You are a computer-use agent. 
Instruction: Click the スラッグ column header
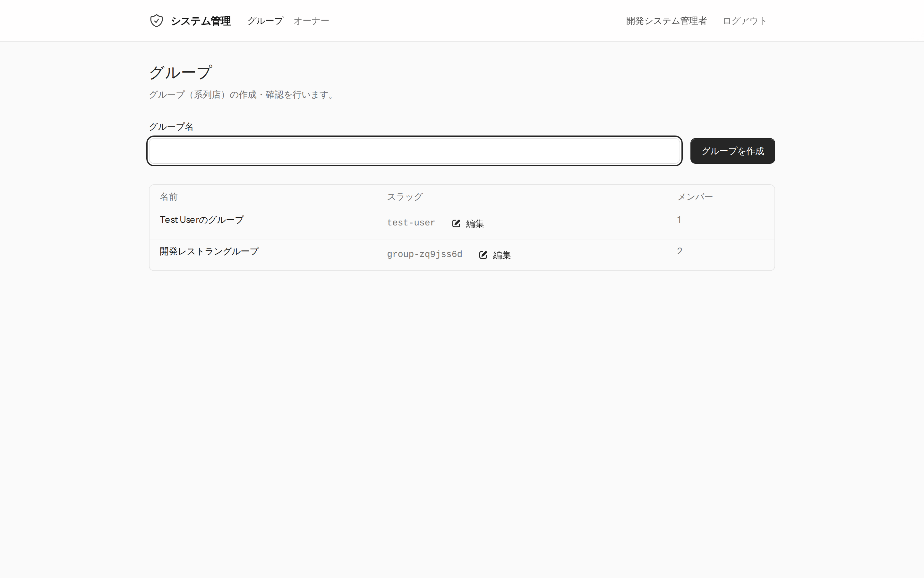pos(405,197)
